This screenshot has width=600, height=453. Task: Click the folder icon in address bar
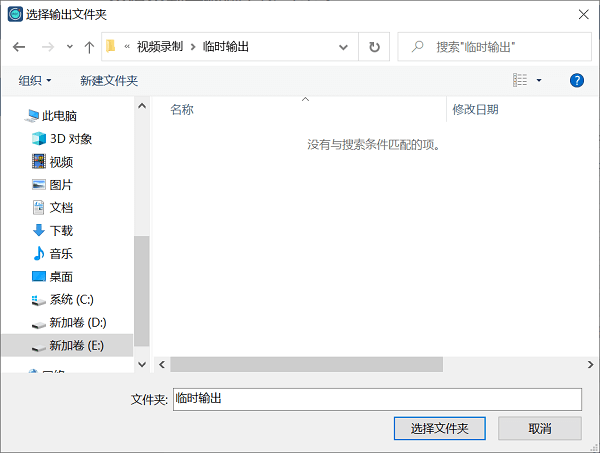111,46
